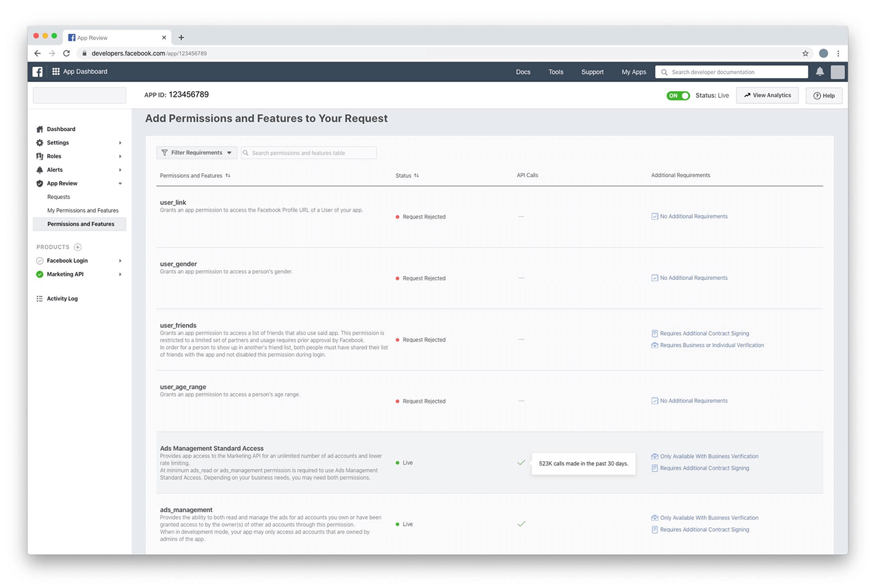The image size is (887, 588).
Task: Open the Activity Log list icon
Action: click(x=39, y=298)
